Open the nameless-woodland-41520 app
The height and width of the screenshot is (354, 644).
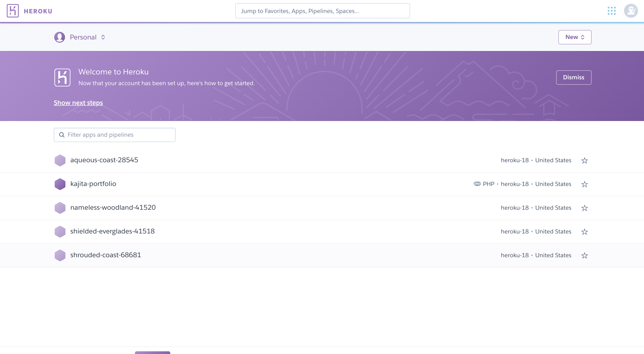click(x=113, y=207)
